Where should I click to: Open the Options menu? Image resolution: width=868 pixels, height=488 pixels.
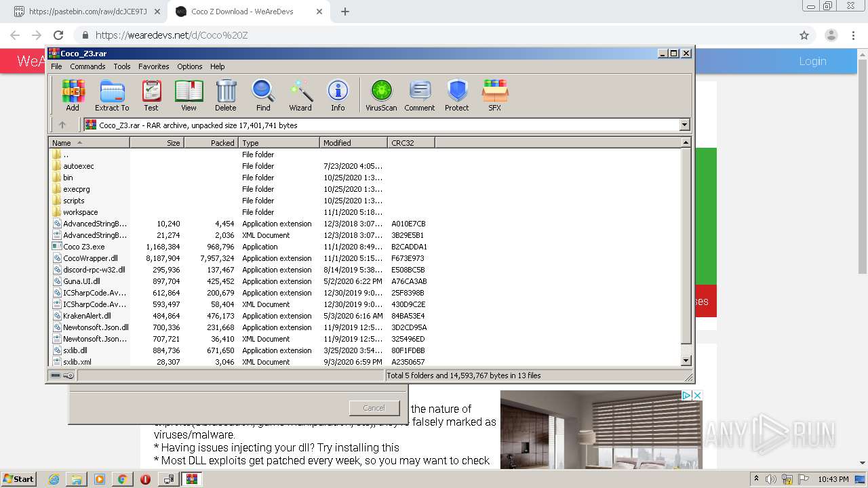point(190,66)
